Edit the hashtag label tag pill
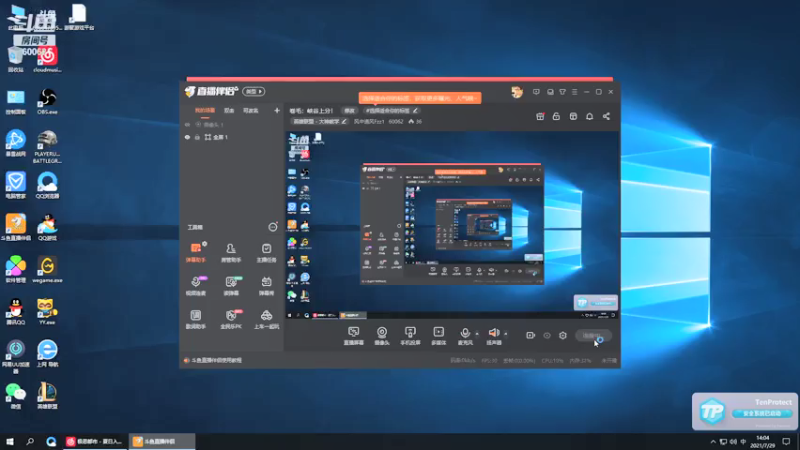 (391, 110)
